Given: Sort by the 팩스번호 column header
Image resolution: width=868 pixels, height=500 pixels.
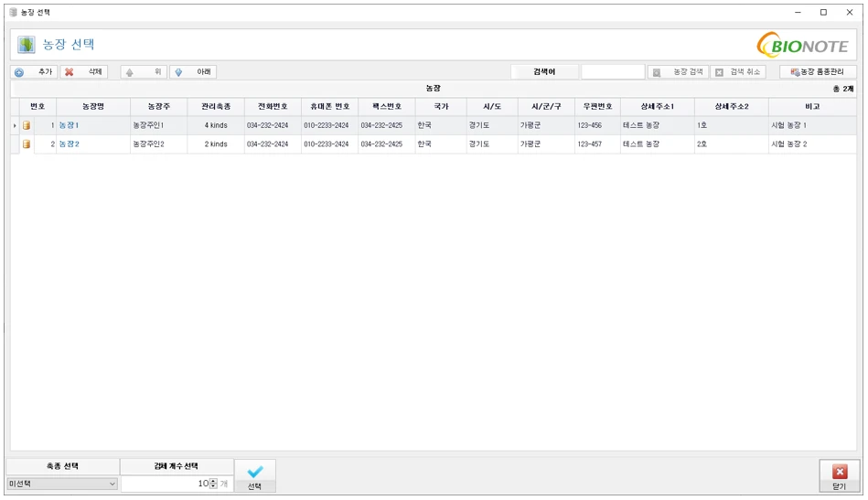Looking at the screenshot, I should [387, 107].
